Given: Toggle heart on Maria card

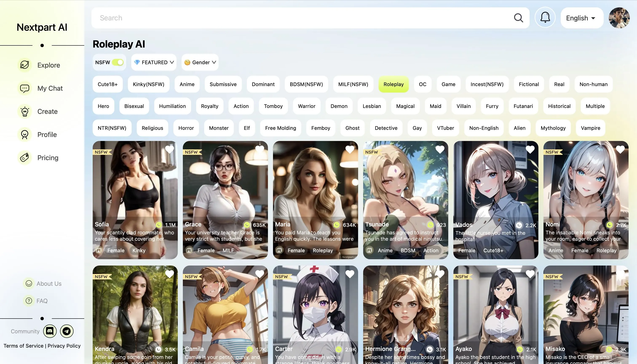Looking at the screenshot, I should (350, 150).
